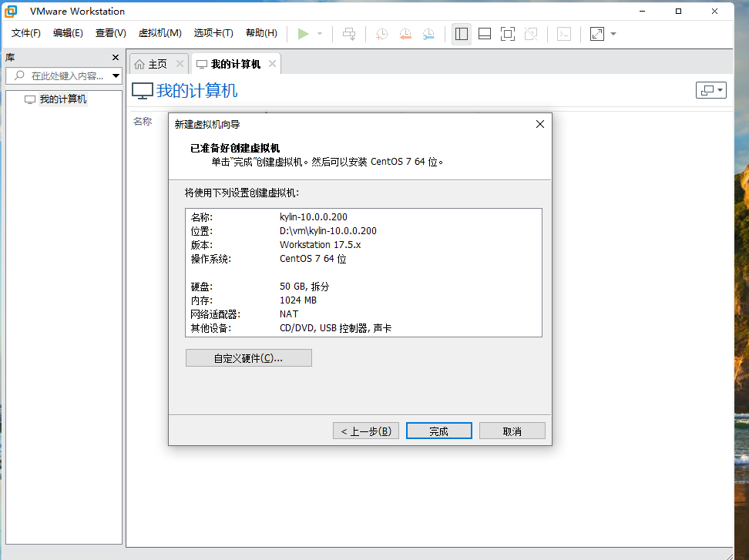The height and width of the screenshot is (560, 749).
Task: Open 查看(V) menu
Action: [110, 33]
